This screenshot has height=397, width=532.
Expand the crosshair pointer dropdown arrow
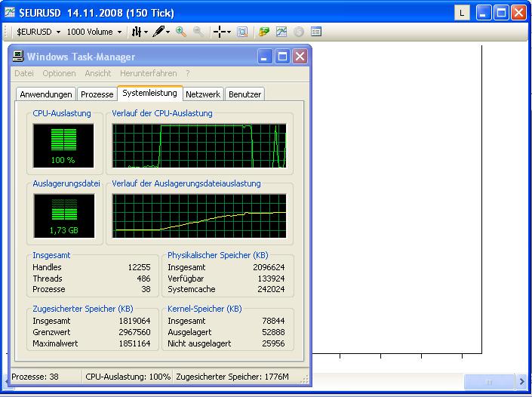click(229, 32)
